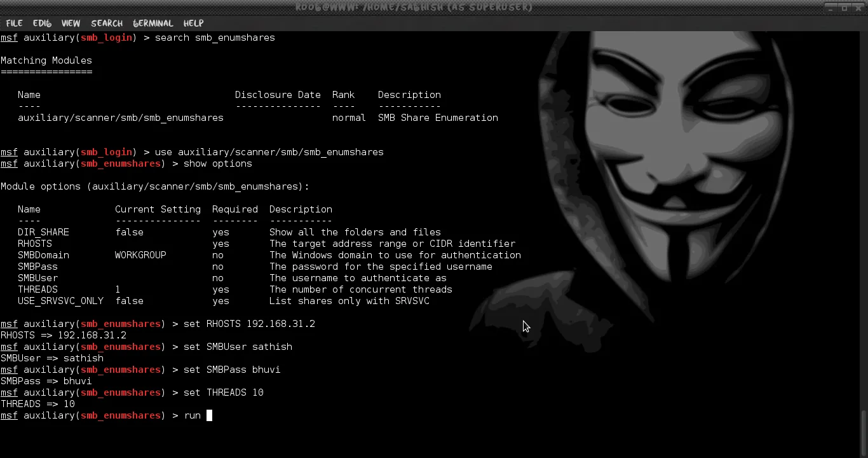Click 'The password for the specified username'

[x=381, y=267]
